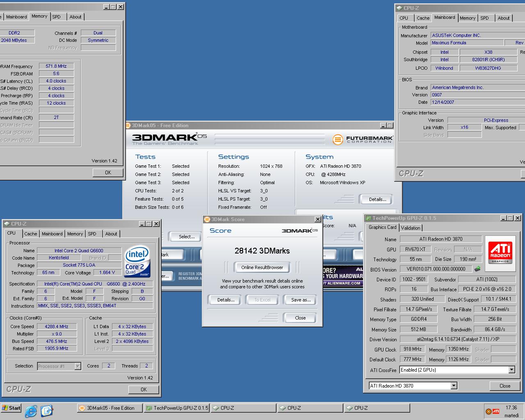
Task: Click Close in the 3DMark Score dialog
Action: tap(300, 318)
